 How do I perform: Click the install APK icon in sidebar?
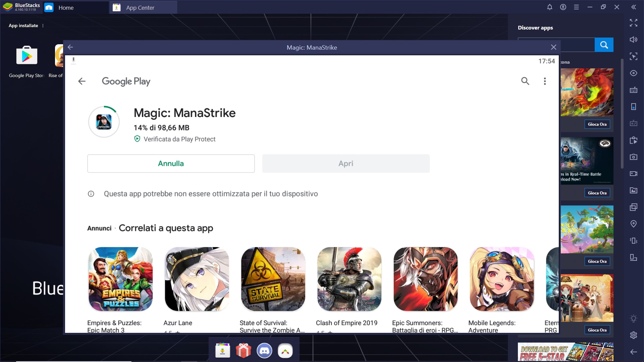(633, 140)
